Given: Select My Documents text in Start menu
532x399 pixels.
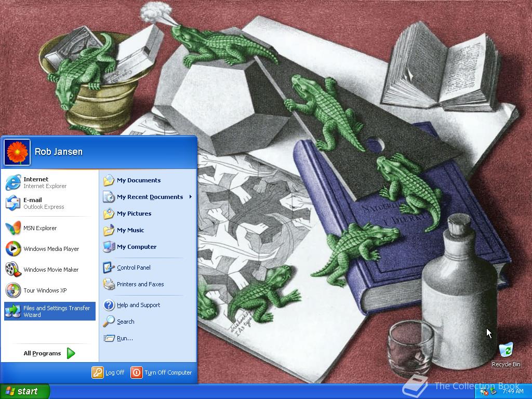Looking at the screenshot, I should [x=139, y=180].
